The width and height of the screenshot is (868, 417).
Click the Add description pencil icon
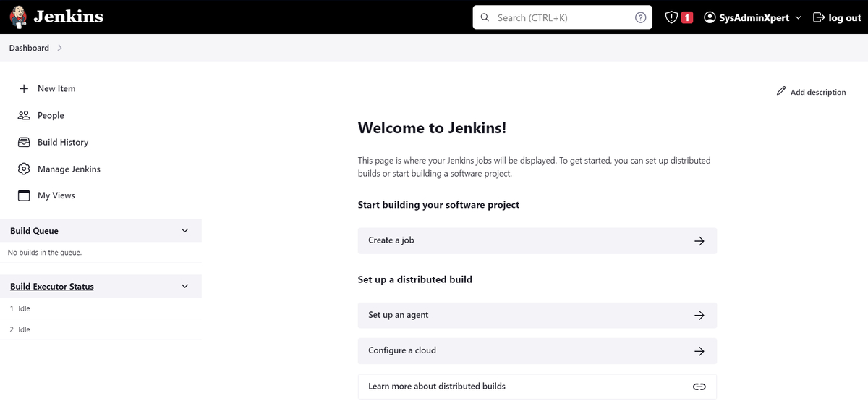781,91
